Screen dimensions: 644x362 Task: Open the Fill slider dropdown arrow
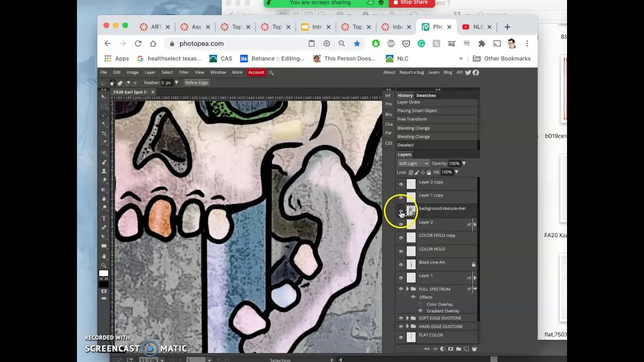click(x=456, y=172)
